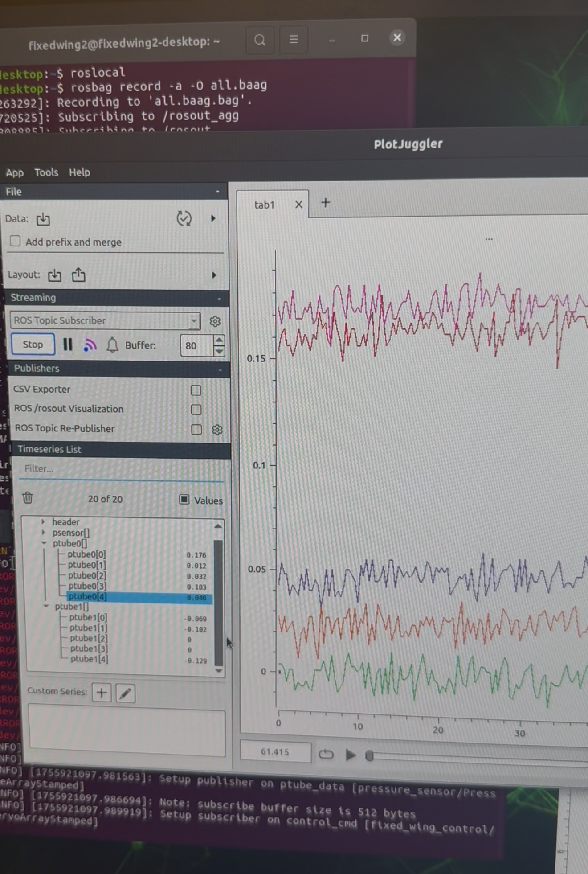Screen dimensions: 588x874
Task: Enable the CSV Exporter checkbox
Action: [x=196, y=390]
